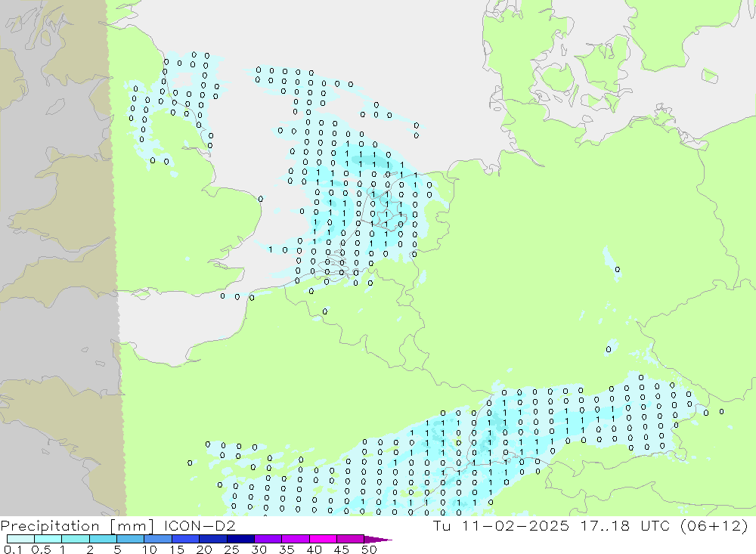Click the 15–20 mm legend color box
The image size is (756, 554).
pos(186,539)
